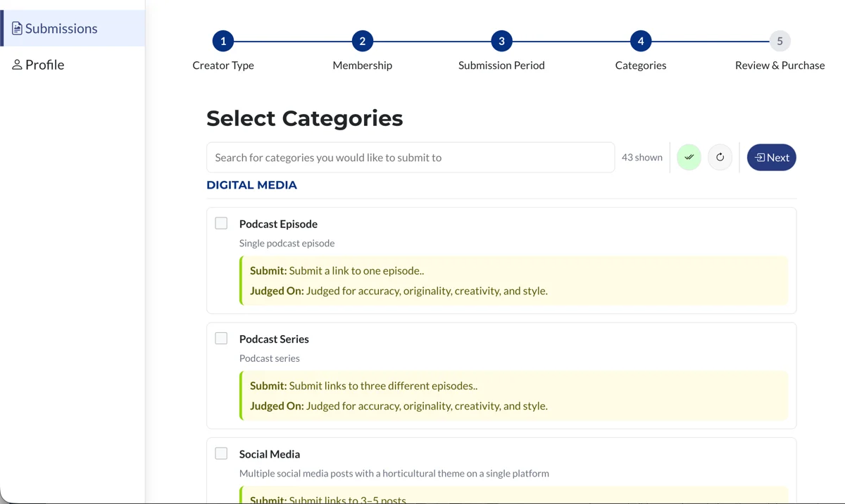Viewport: 845px width, 504px height.
Task: Check the Podcast Series checkbox
Action: click(x=221, y=339)
